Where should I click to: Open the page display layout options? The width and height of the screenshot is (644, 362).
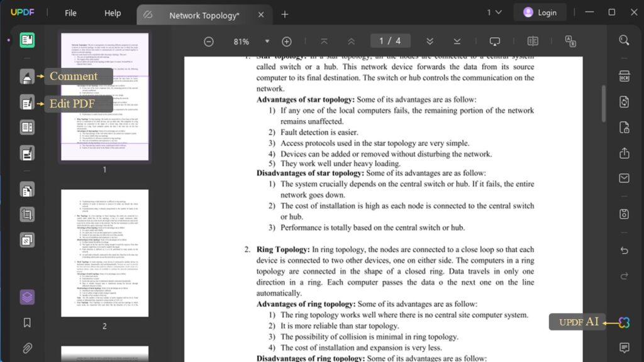[x=533, y=41]
